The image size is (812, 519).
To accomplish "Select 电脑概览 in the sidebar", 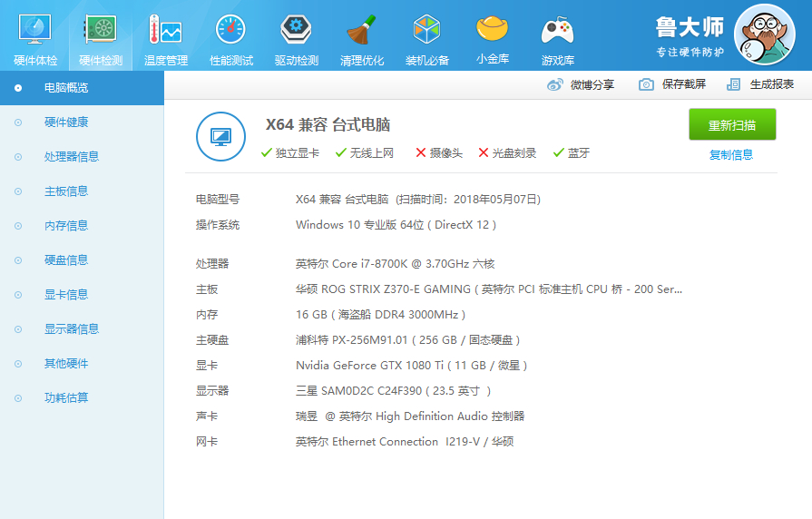I will pos(82,87).
